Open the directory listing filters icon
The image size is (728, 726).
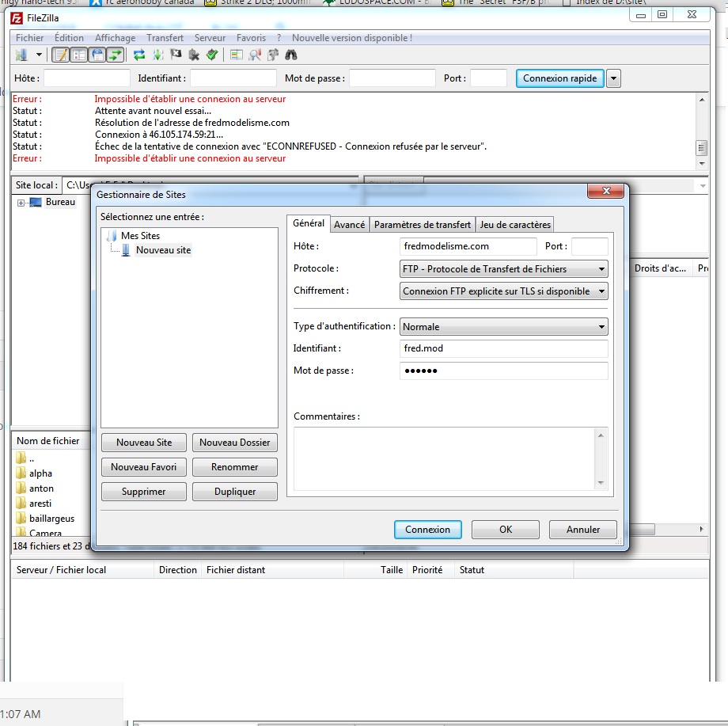click(237, 55)
